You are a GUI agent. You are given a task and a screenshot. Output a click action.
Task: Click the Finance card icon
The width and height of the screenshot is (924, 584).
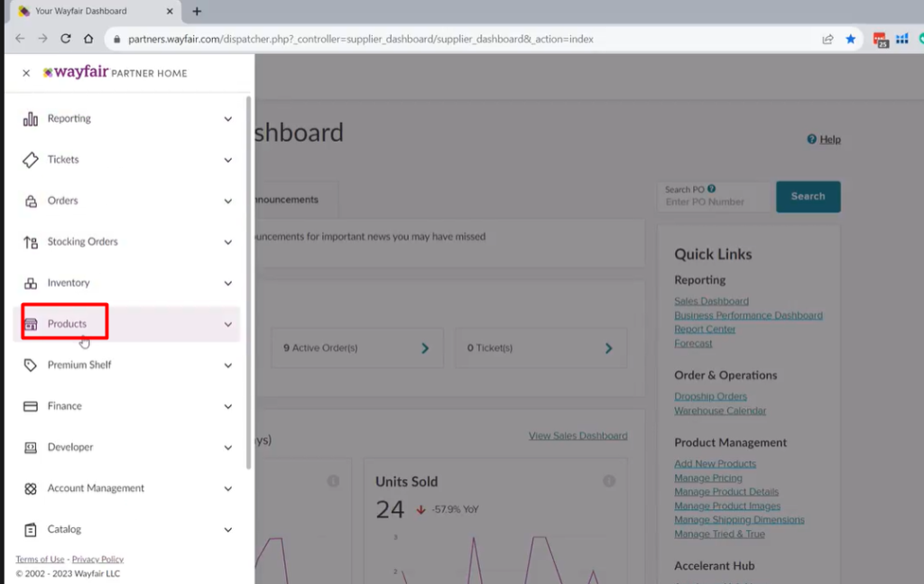[30, 406]
